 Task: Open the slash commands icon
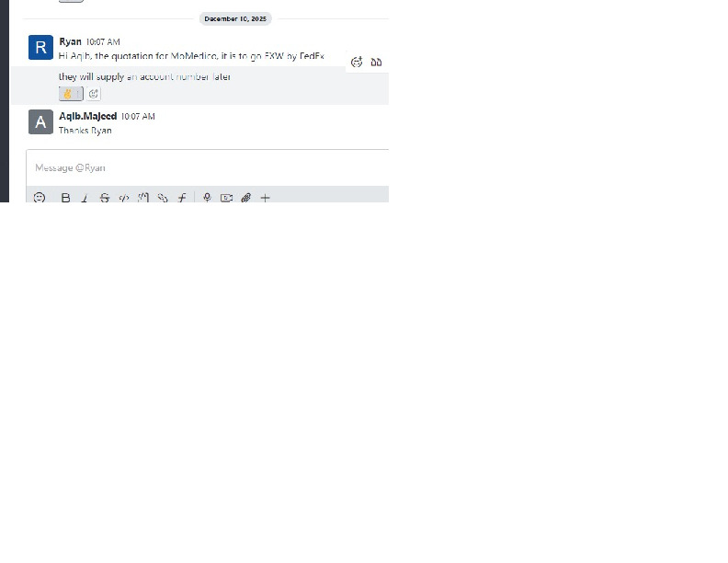point(182,198)
